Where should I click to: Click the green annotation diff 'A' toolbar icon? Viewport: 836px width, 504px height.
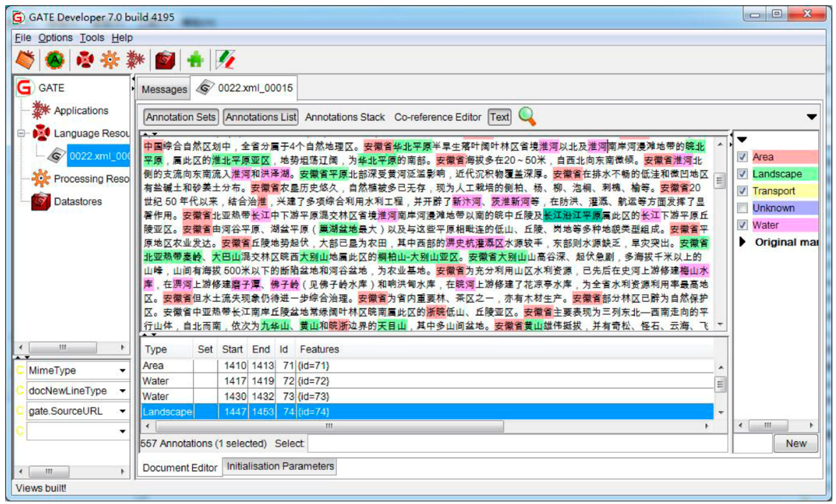pyautogui.click(x=55, y=60)
